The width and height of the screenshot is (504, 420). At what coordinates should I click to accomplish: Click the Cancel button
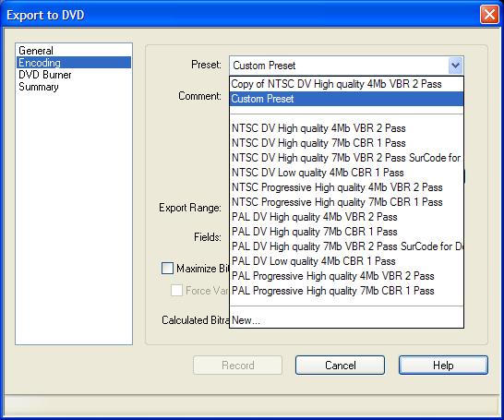coord(340,366)
